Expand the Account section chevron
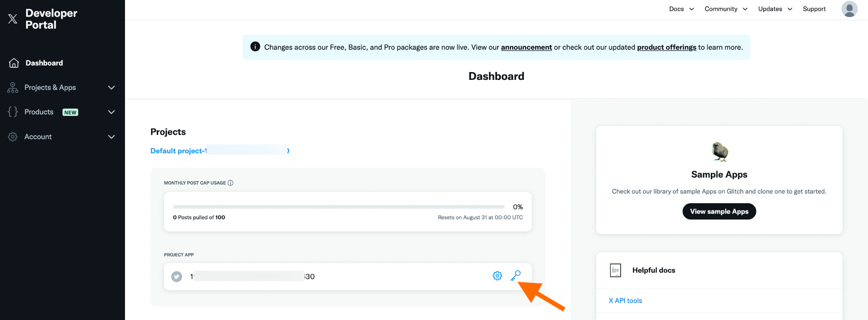Viewport: 868px width, 320px height. pyautogui.click(x=112, y=137)
